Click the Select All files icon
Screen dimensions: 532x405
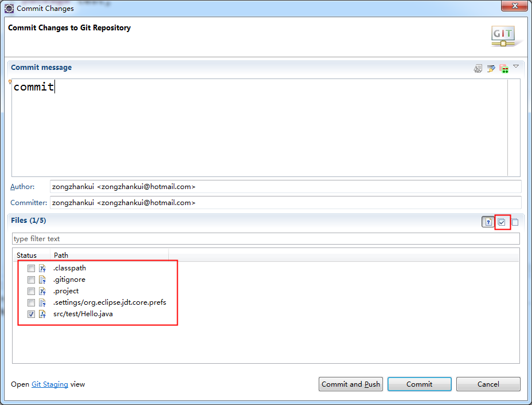point(502,222)
